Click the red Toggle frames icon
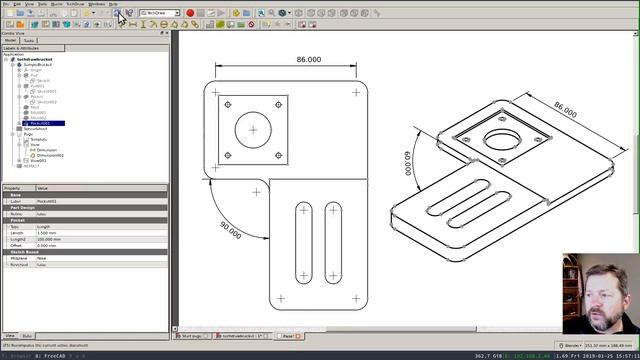This screenshot has height=360, width=640. click(x=251, y=24)
